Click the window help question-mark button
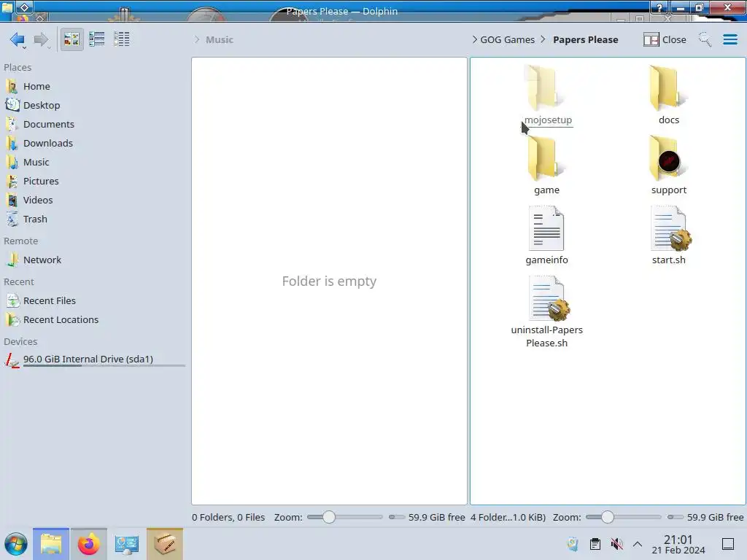The image size is (747, 560). [x=659, y=7]
